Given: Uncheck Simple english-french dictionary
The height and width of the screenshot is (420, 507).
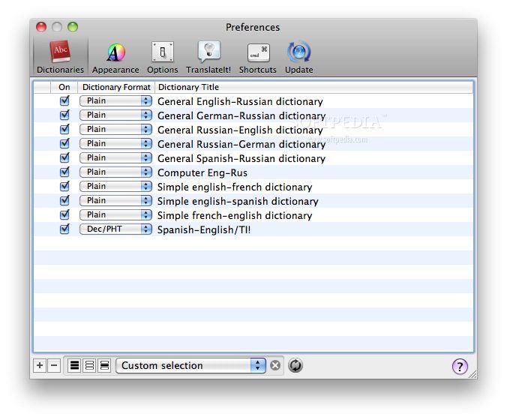Looking at the screenshot, I should pos(64,186).
